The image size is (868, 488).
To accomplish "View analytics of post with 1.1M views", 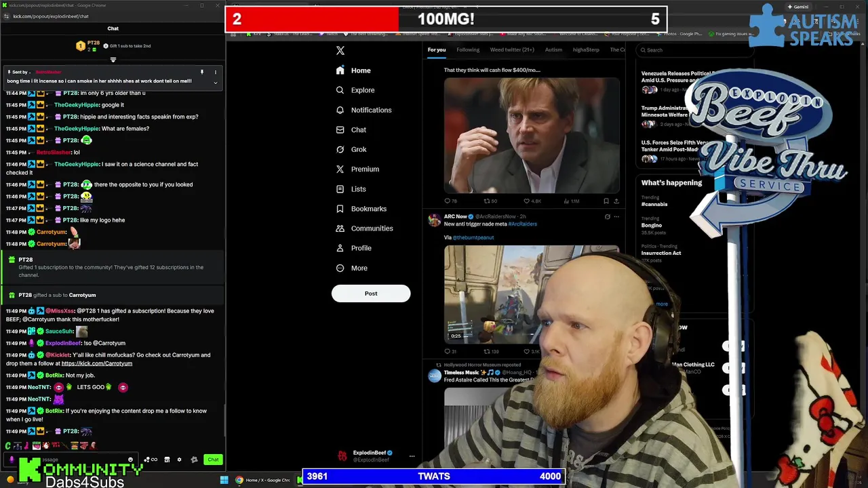I will (571, 201).
